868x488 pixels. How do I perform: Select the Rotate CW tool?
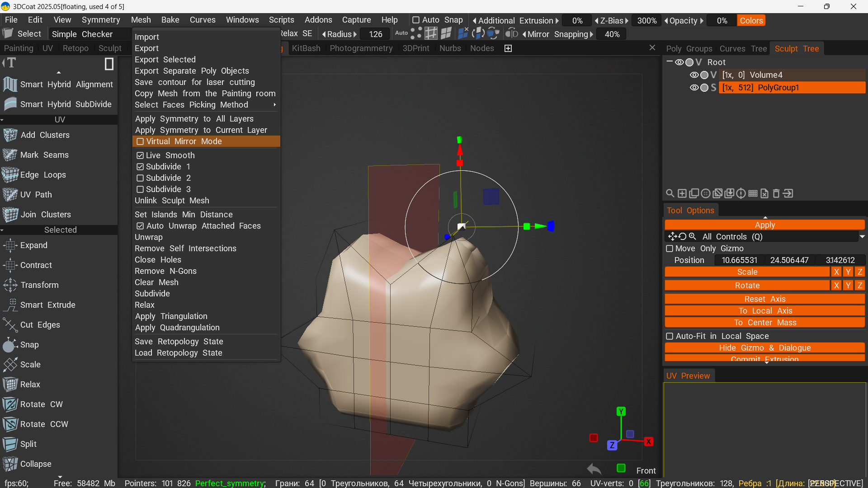click(41, 404)
